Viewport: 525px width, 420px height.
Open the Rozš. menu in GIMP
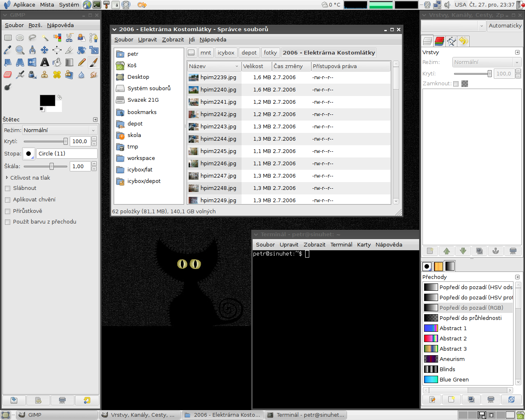[x=35, y=25]
